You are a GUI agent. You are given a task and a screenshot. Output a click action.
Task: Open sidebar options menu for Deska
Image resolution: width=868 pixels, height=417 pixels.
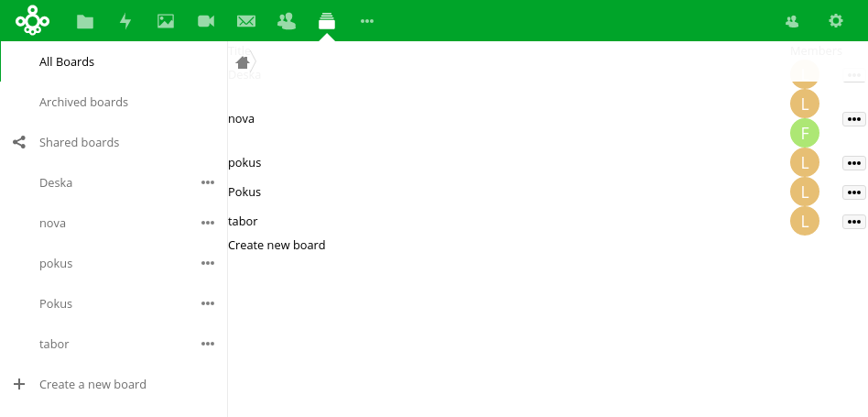(x=208, y=182)
